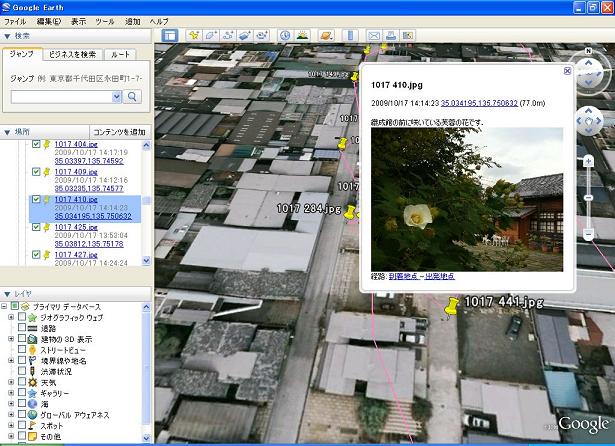
Task: Open the View (表示) menu
Action: pos(78,22)
